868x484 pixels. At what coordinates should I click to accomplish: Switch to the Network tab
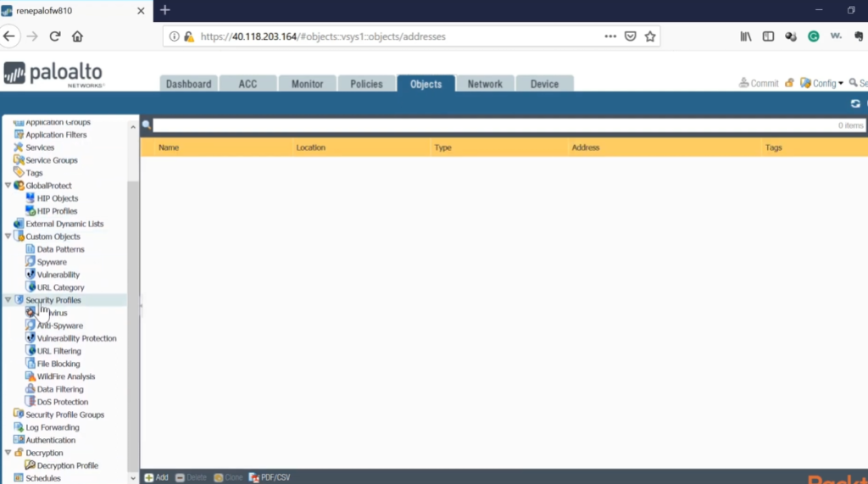coord(485,84)
